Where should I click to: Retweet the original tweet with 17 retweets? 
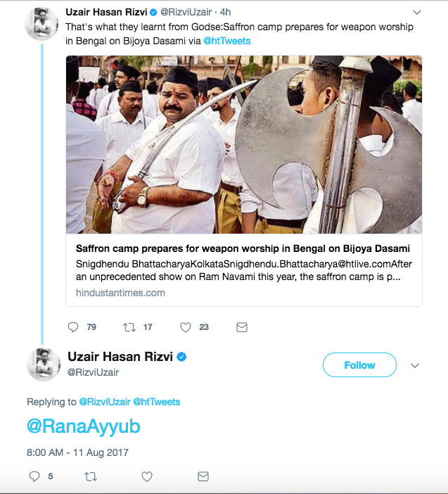[x=129, y=327]
